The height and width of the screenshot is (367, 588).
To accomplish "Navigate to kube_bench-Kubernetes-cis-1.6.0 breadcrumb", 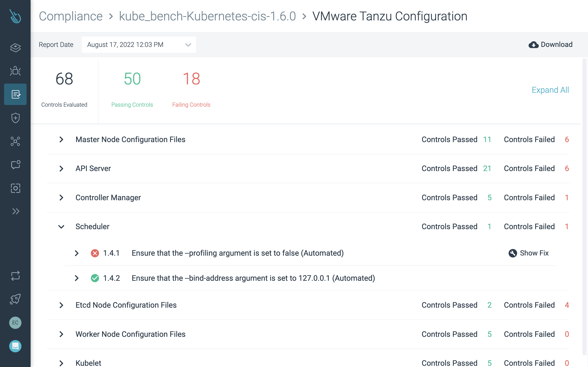I will pyautogui.click(x=207, y=16).
